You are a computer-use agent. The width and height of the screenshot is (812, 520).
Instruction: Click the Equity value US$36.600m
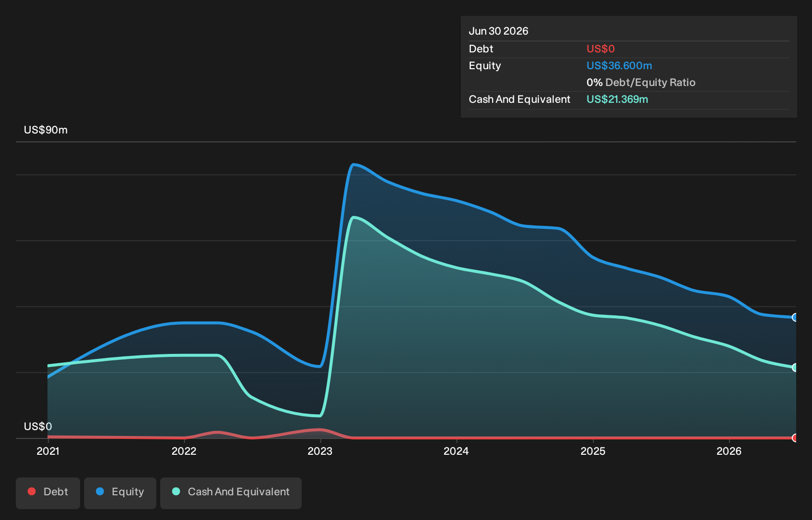point(619,66)
